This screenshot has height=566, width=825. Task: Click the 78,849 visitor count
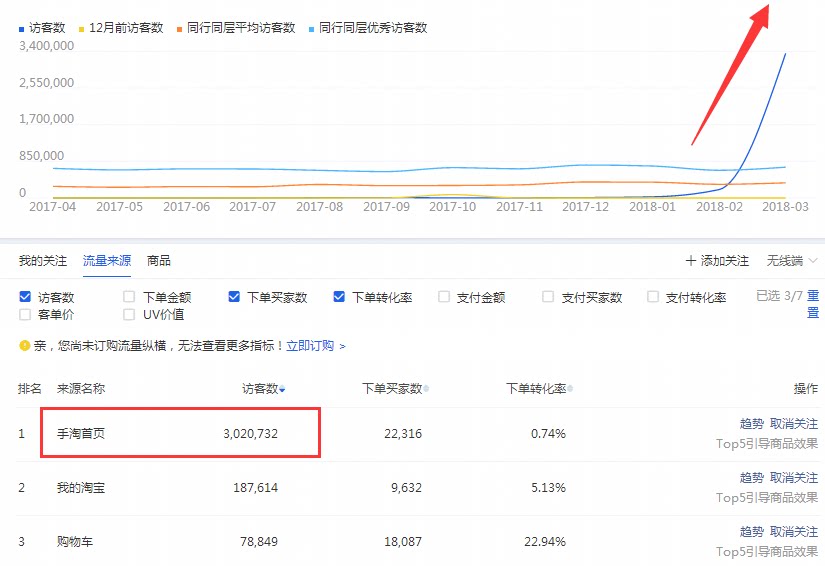click(x=259, y=541)
